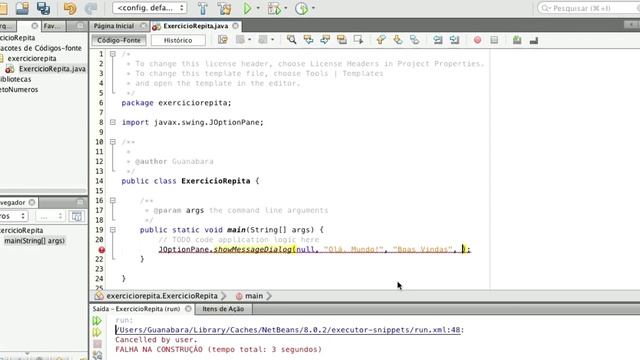The width and height of the screenshot is (640, 360).
Task: Click the Stop square in output panel
Action: pyautogui.click(x=97, y=344)
